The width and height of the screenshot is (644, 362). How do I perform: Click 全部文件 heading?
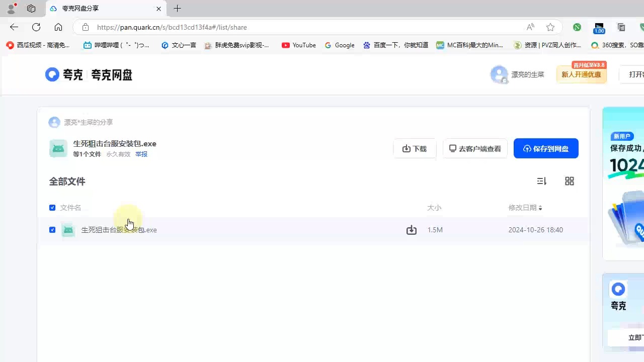click(x=67, y=182)
